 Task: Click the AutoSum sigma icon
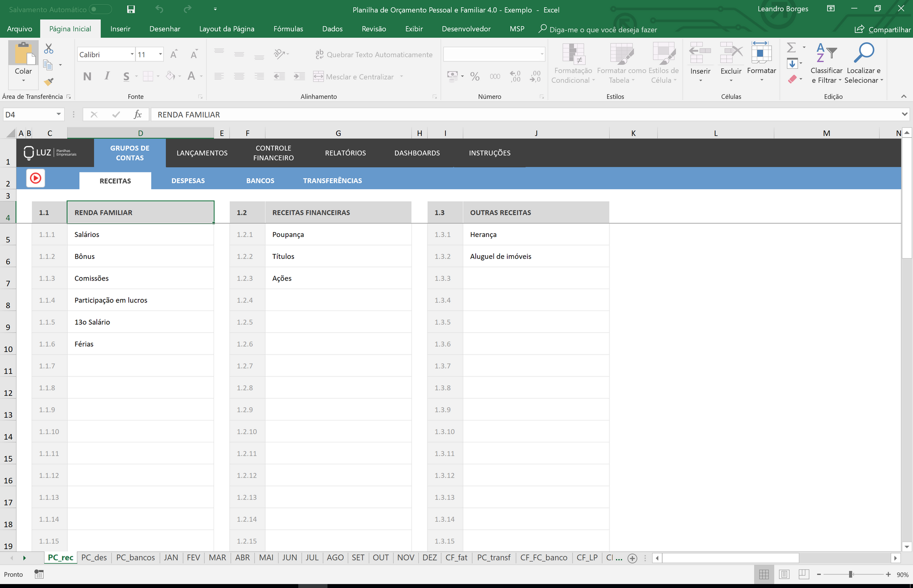point(791,48)
